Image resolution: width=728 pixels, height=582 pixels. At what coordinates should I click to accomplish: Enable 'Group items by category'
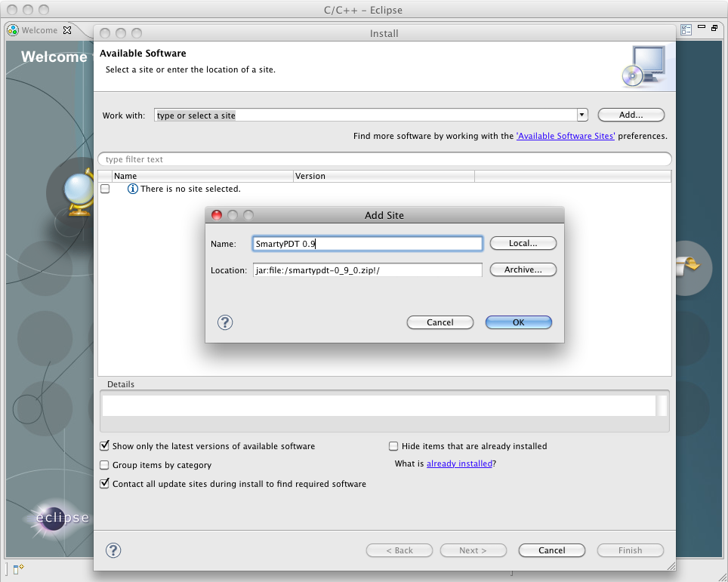[104, 465]
